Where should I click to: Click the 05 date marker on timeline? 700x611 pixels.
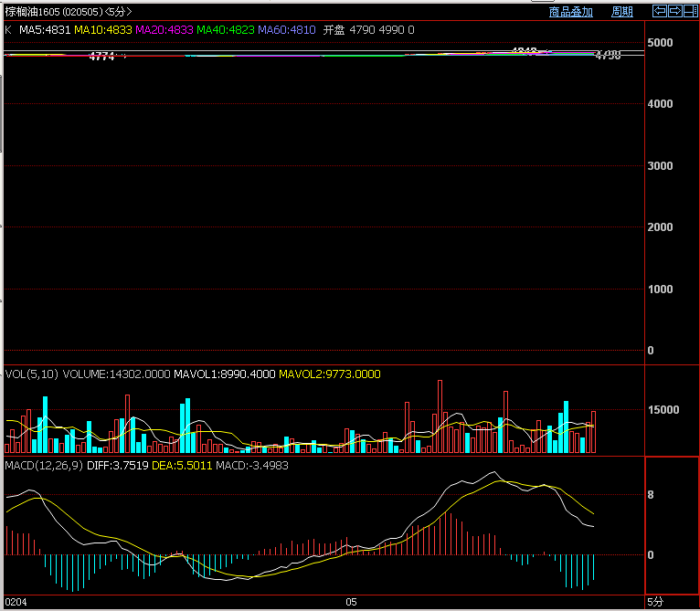[x=350, y=603]
